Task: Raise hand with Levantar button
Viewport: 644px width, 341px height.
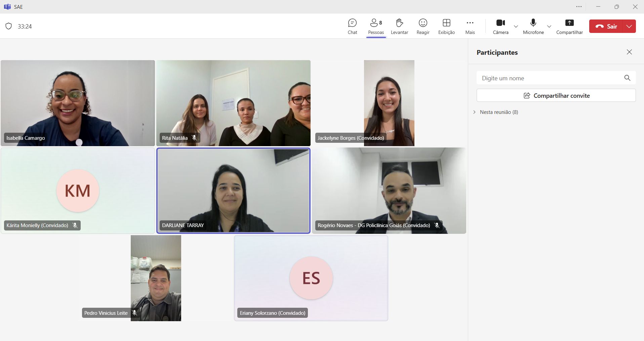Action: (x=399, y=26)
